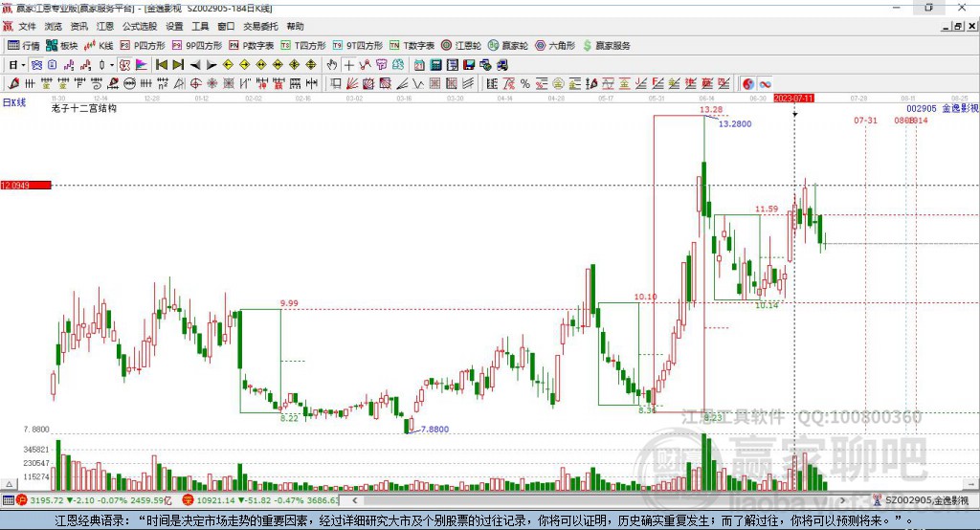Image resolution: width=980 pixels, height=530 pixels.
Task: Click the last yellow diamond four-way icon
Action: point(311,65)
